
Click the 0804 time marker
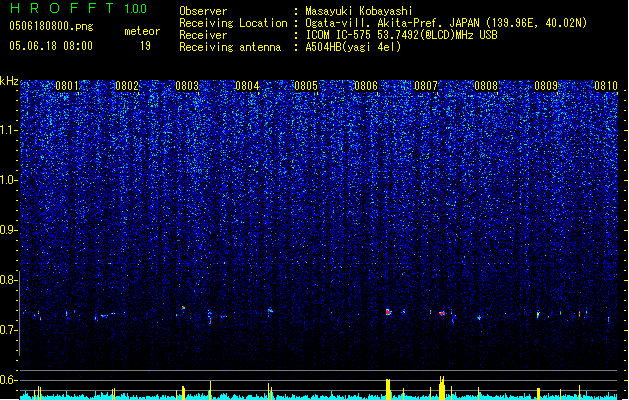(247, 86)
